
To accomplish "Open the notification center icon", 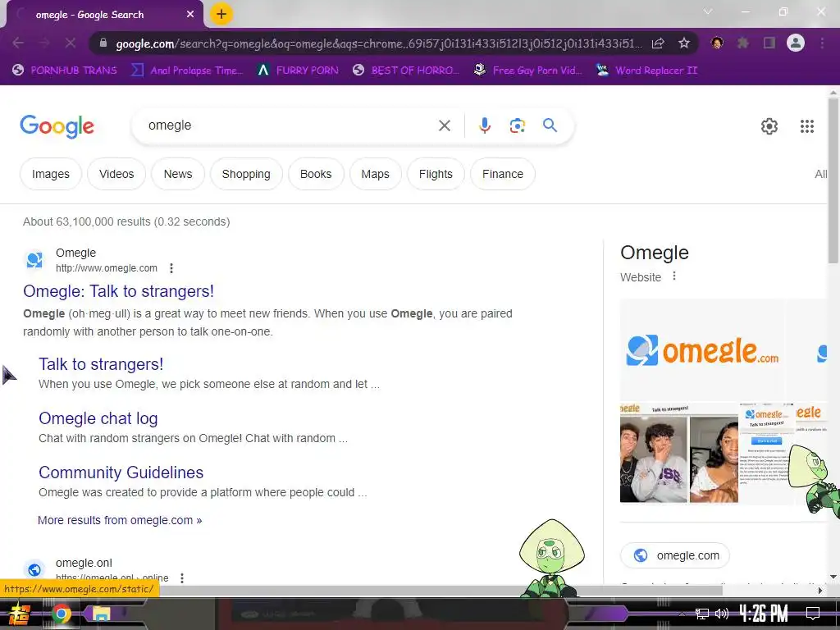I will pyautogui.click(x=813, y=614).
